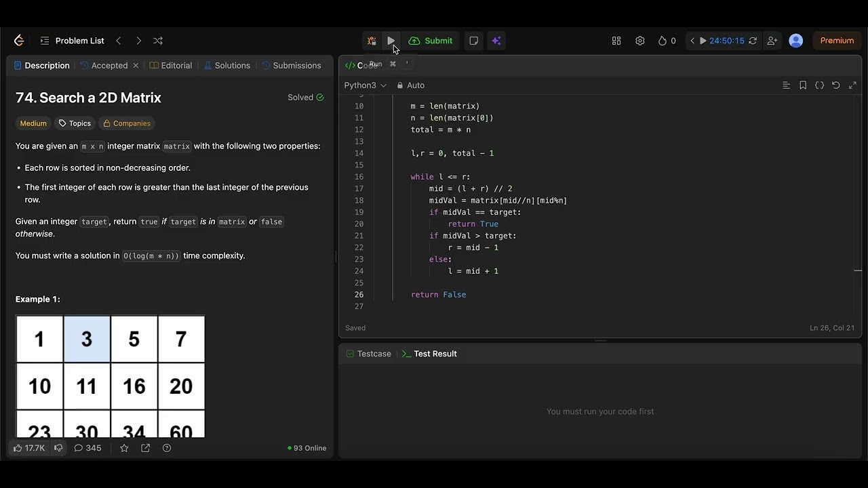
Task: Open the settings gear icon
Action: 640,41
